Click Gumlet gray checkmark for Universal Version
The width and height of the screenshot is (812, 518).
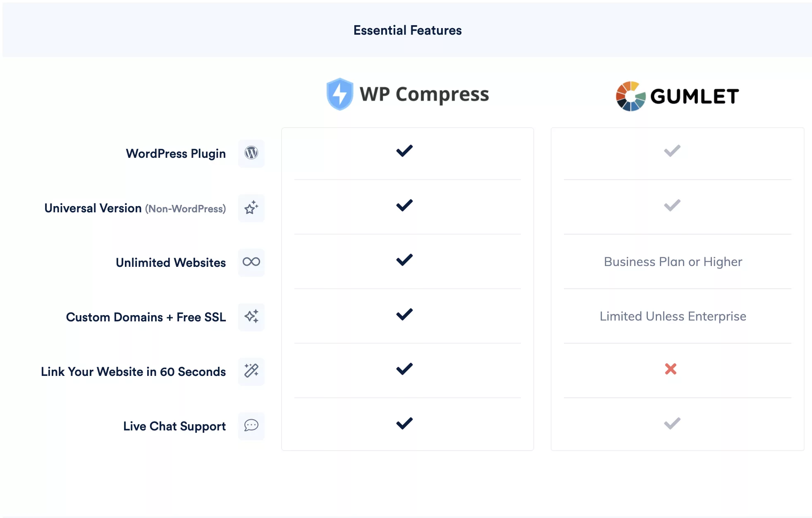[672, 205]
